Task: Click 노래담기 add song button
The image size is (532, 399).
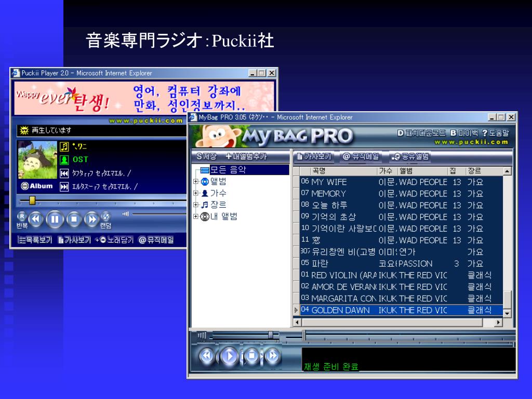Action: click(x=114, y=240)
